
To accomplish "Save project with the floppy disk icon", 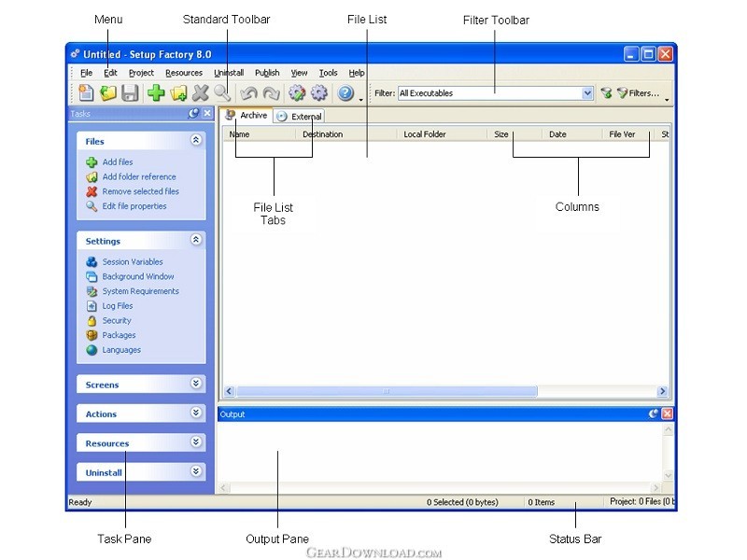I will tap(130, 92).
